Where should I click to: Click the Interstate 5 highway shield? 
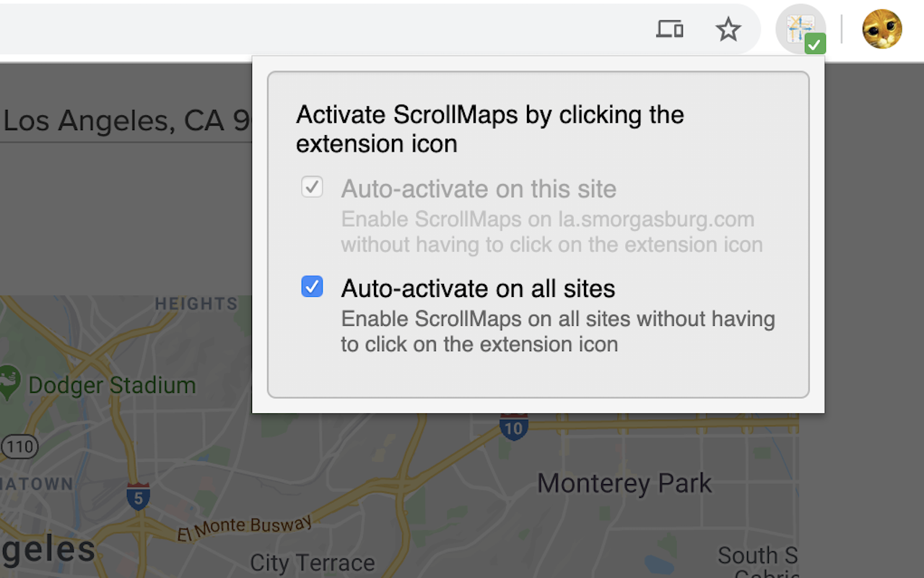[137, 498]
